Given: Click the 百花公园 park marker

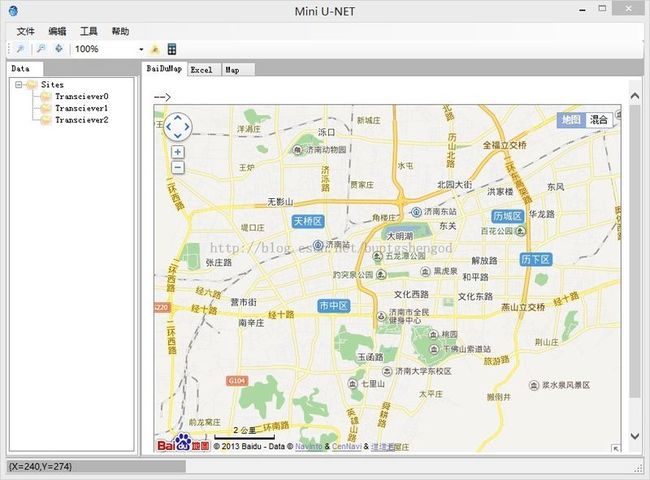Looking at the screenshot, I should [x=520, y=231].
